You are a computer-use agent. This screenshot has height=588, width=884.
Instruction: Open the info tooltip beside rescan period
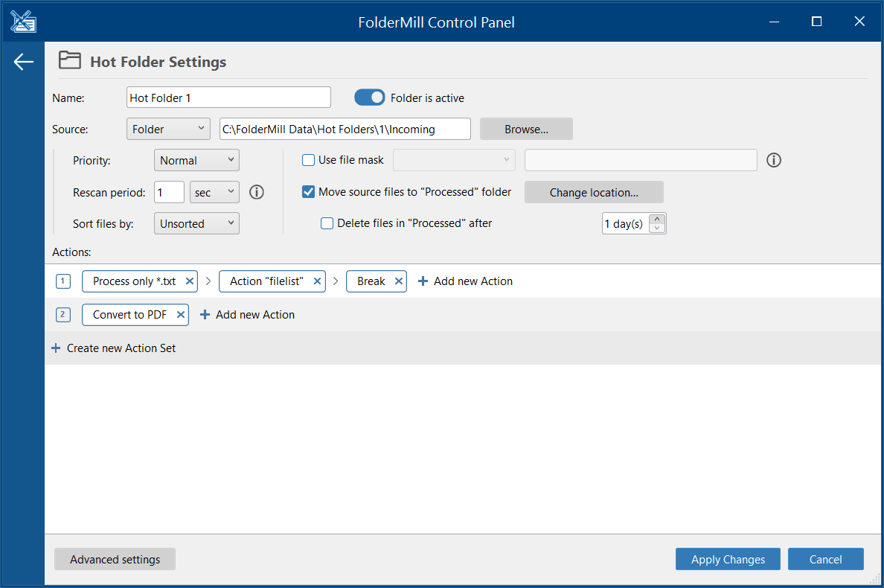pyautogui.click(x=257, y=192)
